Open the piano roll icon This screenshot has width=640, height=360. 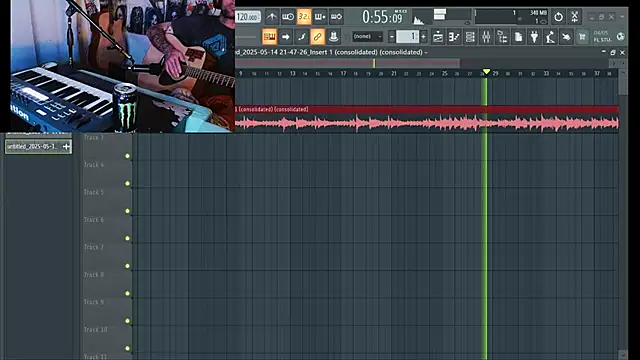[454, 37]
